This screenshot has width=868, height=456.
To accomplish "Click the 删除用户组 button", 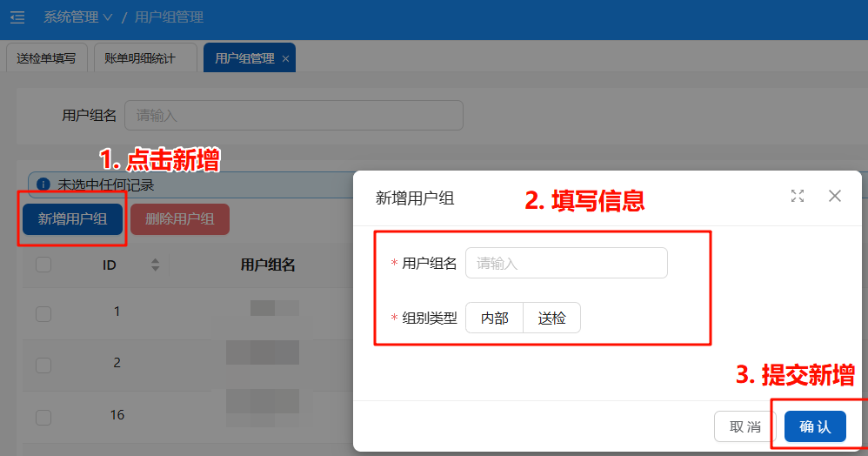I will click(180, 219).
